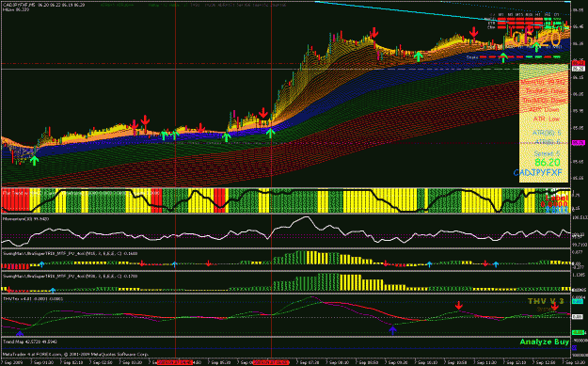
Task: Click the '7 Sep 2009' time axis label
Action: click(x=12, y=362)
